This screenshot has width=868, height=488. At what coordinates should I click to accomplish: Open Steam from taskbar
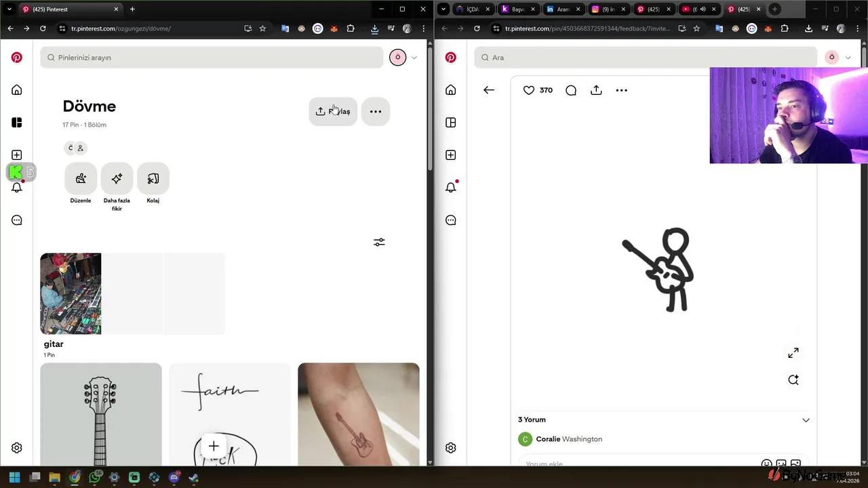[194, 477]
